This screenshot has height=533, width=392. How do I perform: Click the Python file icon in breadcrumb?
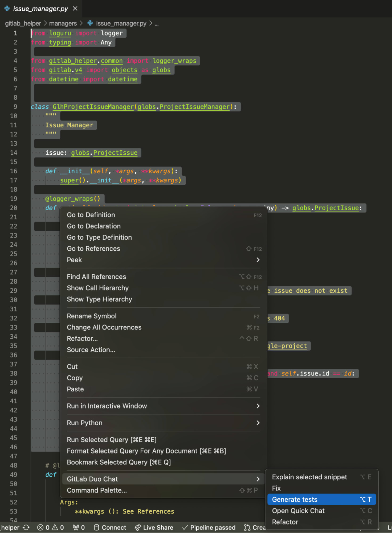point(90,23)
